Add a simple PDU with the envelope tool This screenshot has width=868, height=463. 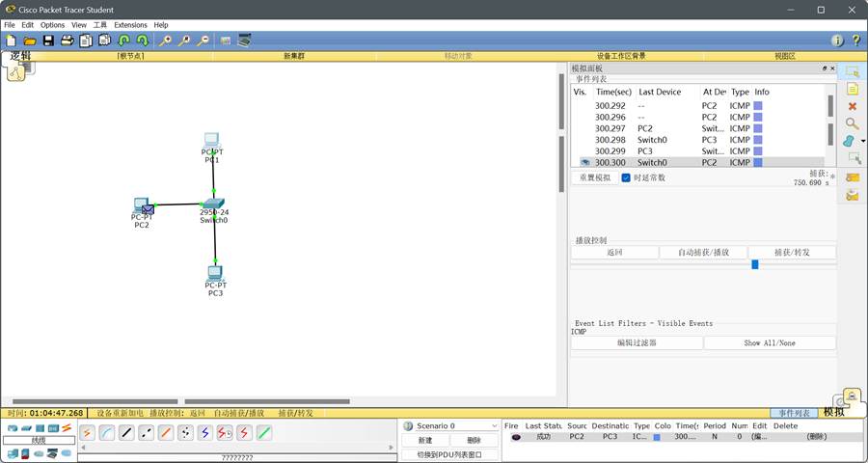coord(853,177)
